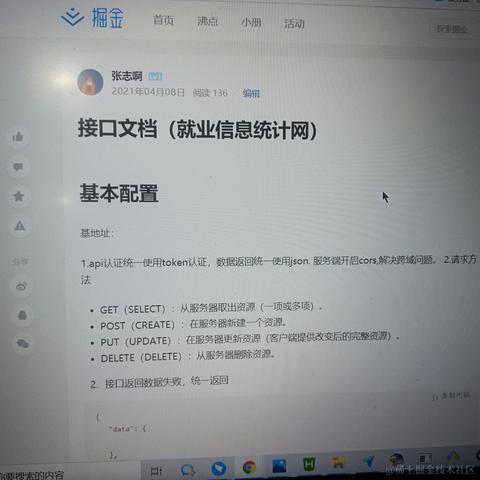Share article to WeChat
This screenshot has width=480, height=480.
(x=23, y=343)
